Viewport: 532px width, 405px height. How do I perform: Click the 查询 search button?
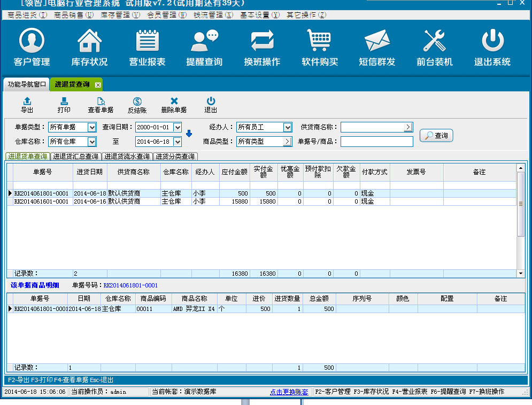click(436, 136)
